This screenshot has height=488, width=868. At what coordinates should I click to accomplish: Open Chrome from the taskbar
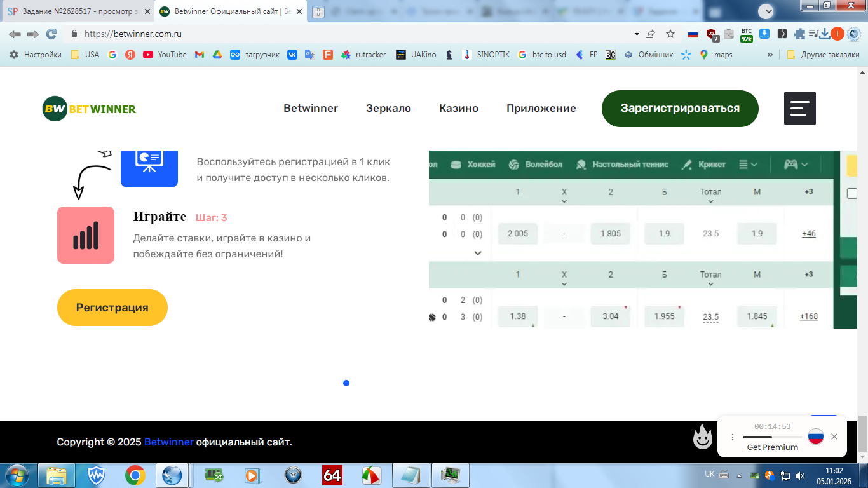point(135,475)
